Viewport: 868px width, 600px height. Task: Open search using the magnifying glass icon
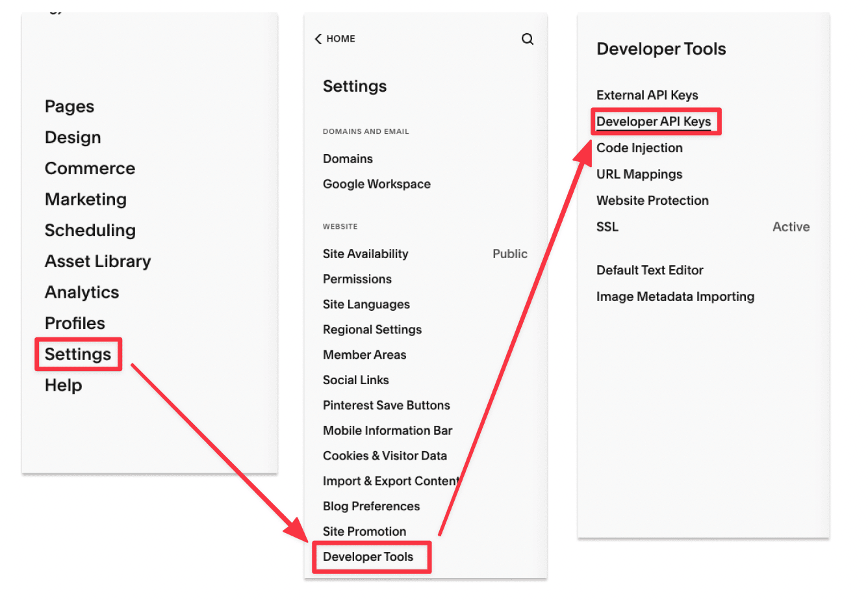coord(527,39)
